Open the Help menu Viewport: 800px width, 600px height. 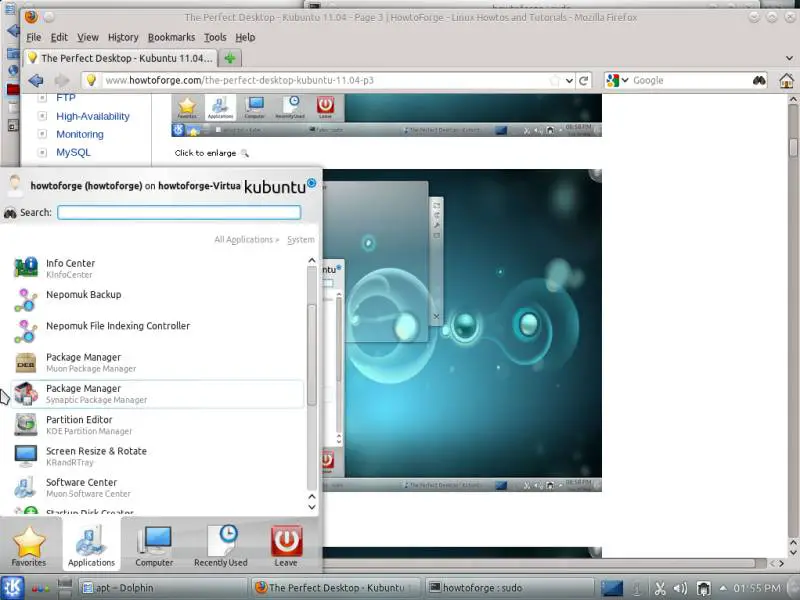pos(245,37)
